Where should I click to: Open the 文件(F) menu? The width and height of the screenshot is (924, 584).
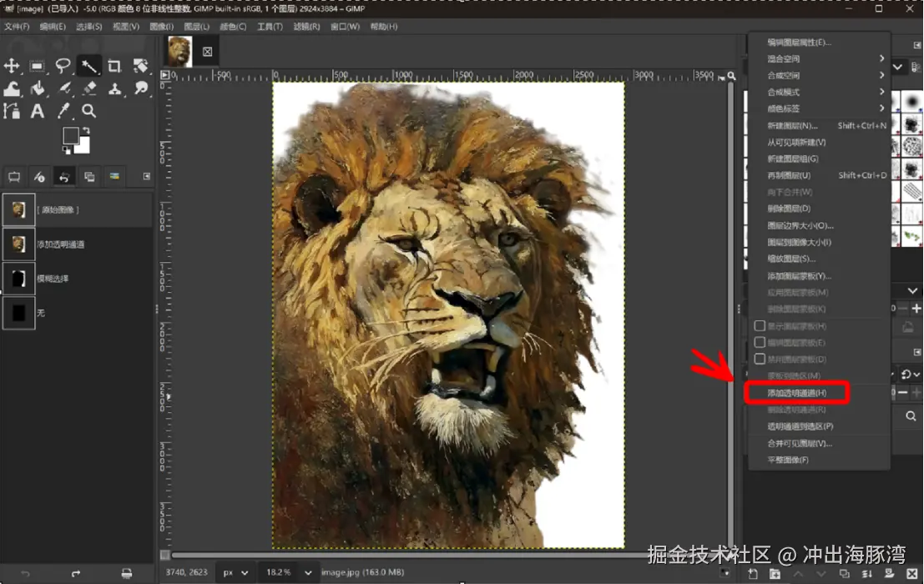click(17, 27)
